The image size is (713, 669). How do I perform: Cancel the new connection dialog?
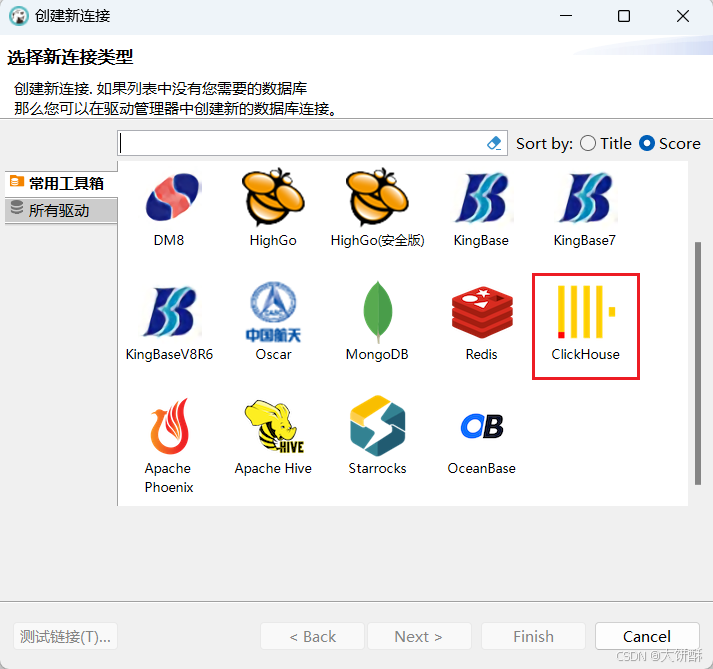[647, 636]
